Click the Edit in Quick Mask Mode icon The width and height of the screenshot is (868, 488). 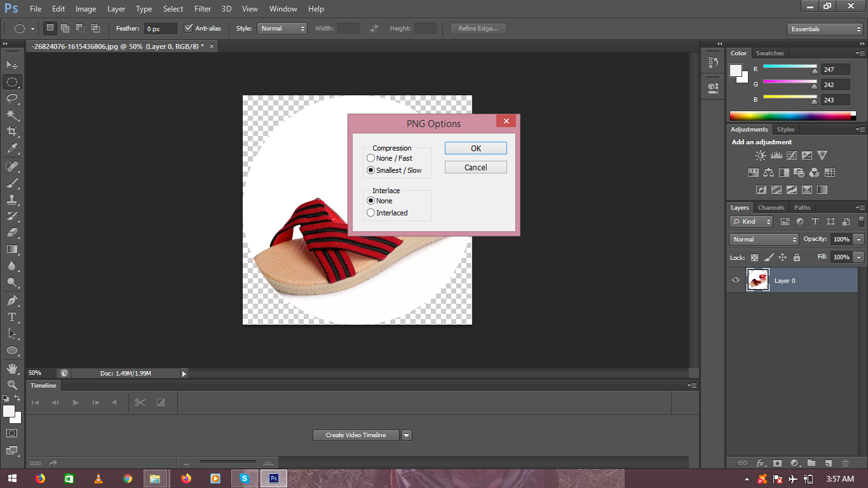click(x=12, y=433)
